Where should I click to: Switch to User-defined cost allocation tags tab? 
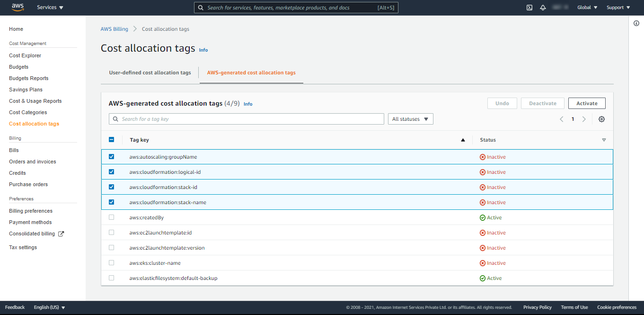point(150,73)
